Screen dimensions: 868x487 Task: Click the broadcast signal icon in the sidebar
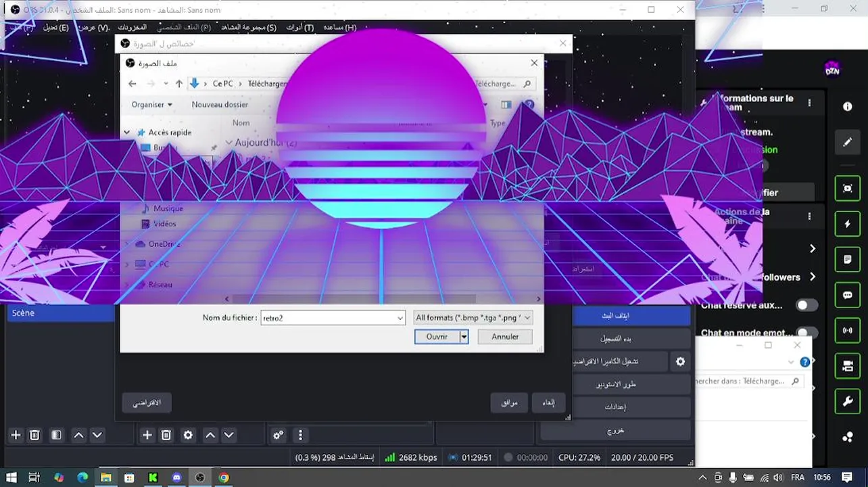pyautogui.click(x=847, y=331)
